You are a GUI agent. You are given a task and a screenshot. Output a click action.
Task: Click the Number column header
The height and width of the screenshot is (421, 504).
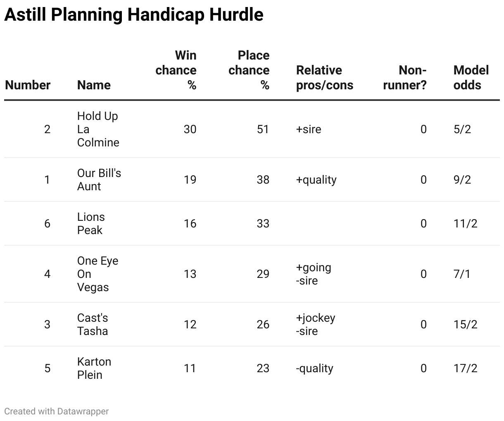point(28,85)
